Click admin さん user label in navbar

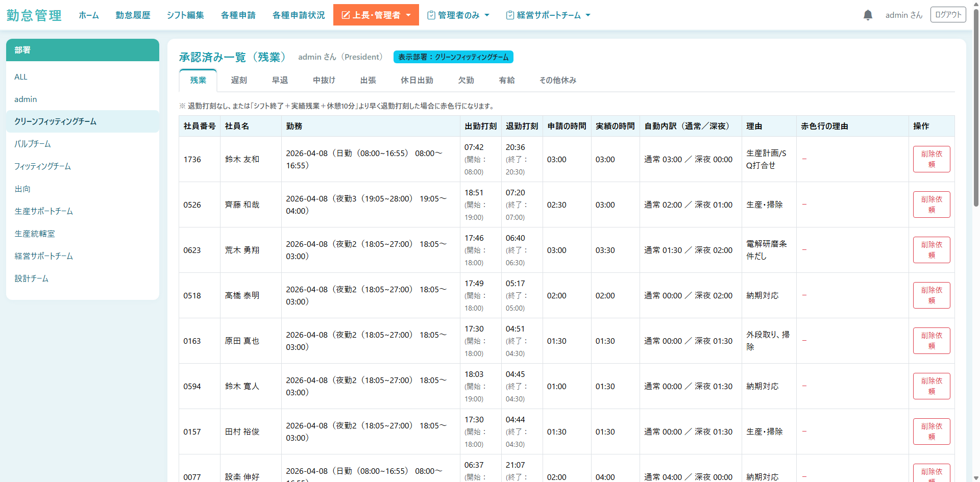click(x=904, y=15)
